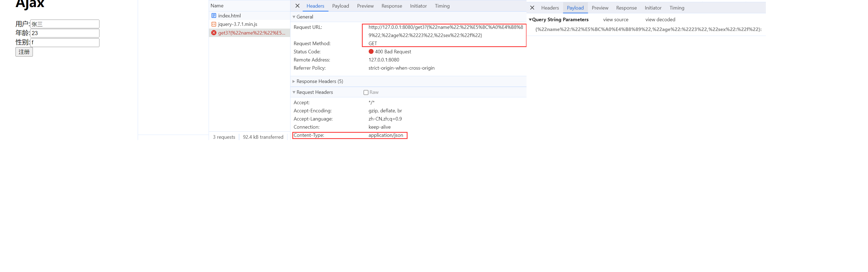Click the view source link
This screenshot has width=868, height=272.
[616, 20]
